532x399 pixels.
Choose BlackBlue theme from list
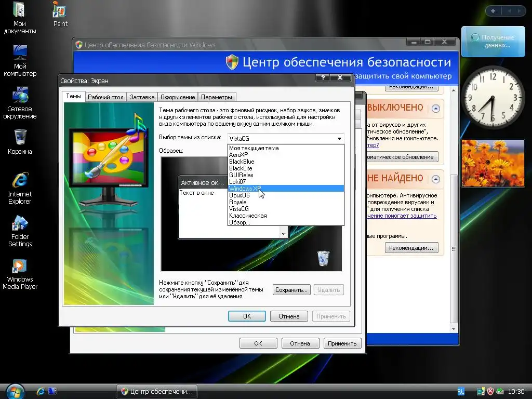pos(286,162)
